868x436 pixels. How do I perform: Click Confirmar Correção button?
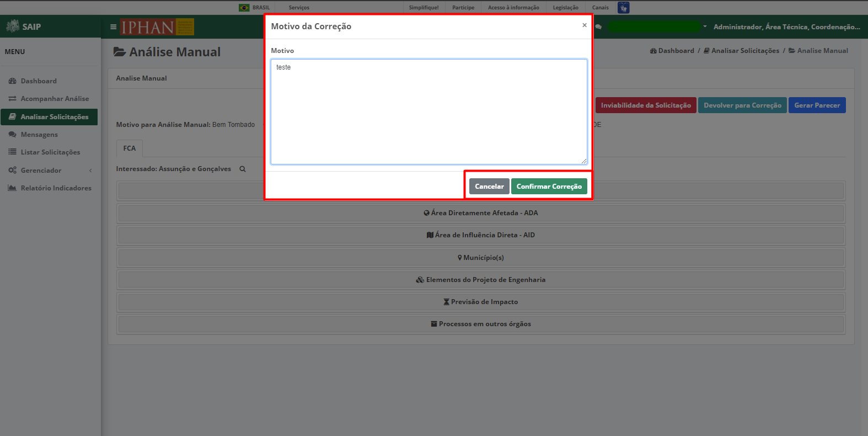[x=549, y=187]
